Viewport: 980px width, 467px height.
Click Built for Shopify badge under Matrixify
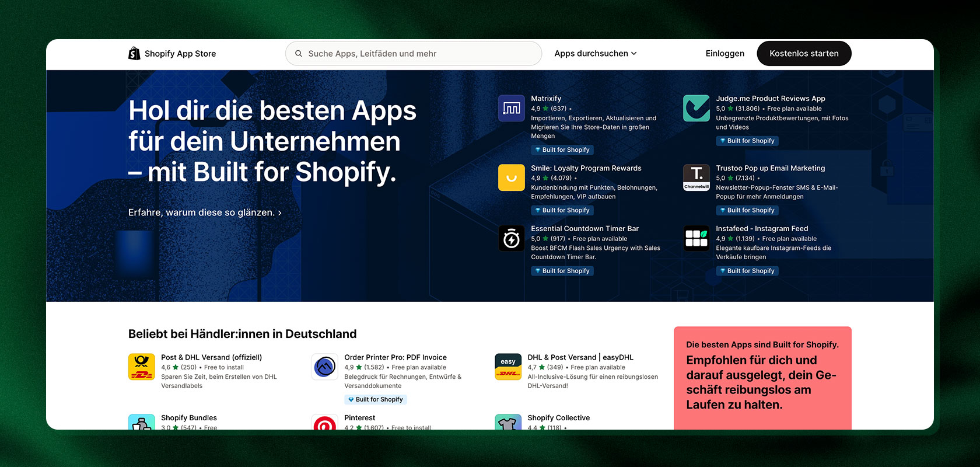pyautogui.click(x=562, y=150)
